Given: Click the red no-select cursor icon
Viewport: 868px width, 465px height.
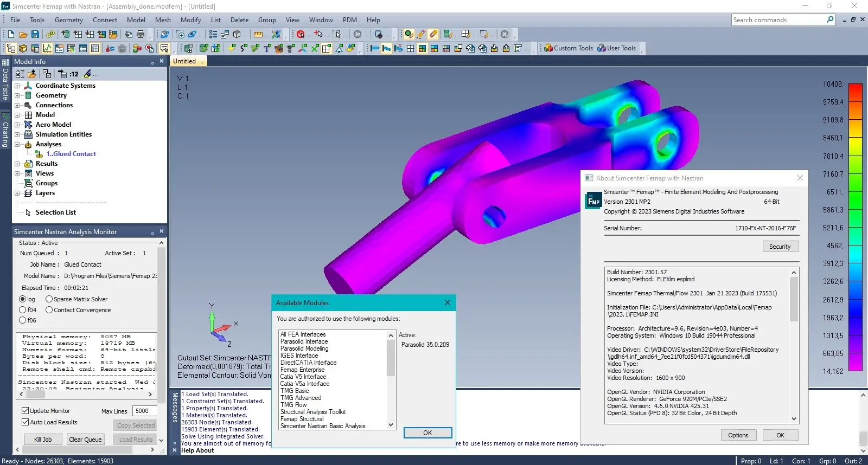Looking at the screenshot, I should pos(301,34).
